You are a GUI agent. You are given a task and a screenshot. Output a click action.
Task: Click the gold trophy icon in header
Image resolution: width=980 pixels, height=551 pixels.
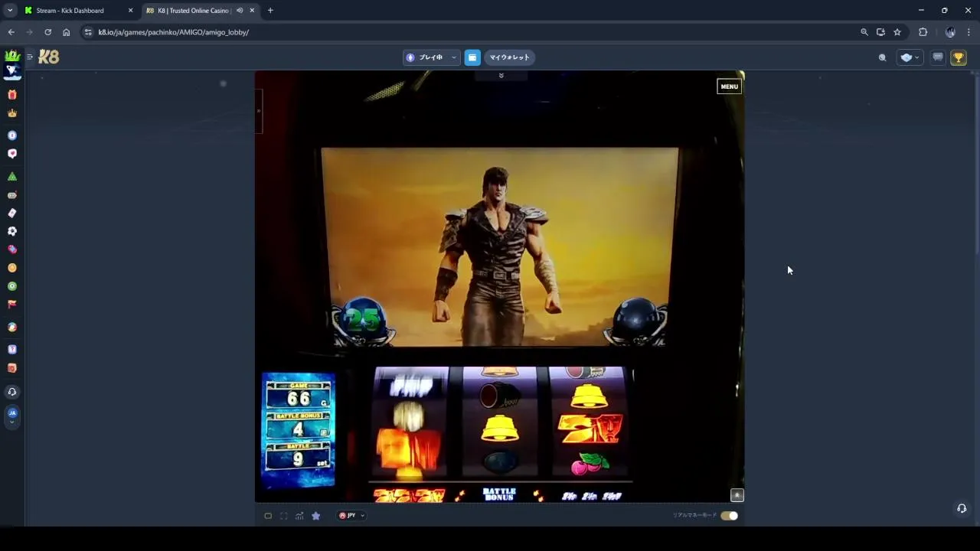959,57
